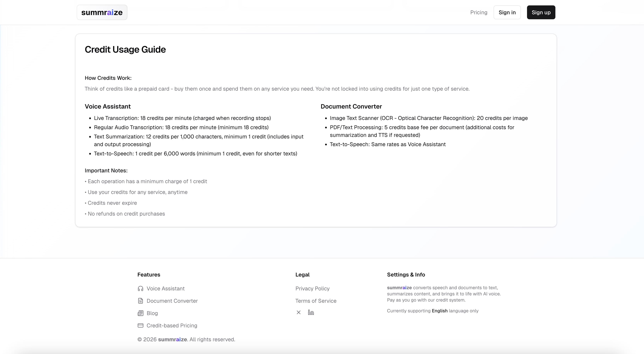Viewport: 644px width, 354px height.
Task: Open the Pricing page from the header
Action: tap(479, 12)
